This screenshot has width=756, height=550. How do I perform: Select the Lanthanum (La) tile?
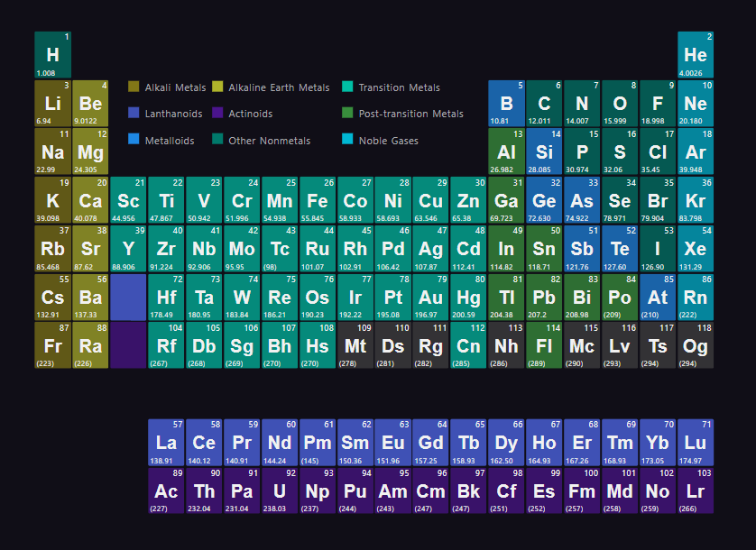[x=166, y=443]
